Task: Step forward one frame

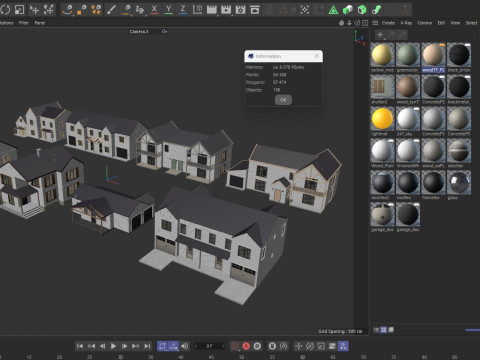Action: tap(124, 346)
